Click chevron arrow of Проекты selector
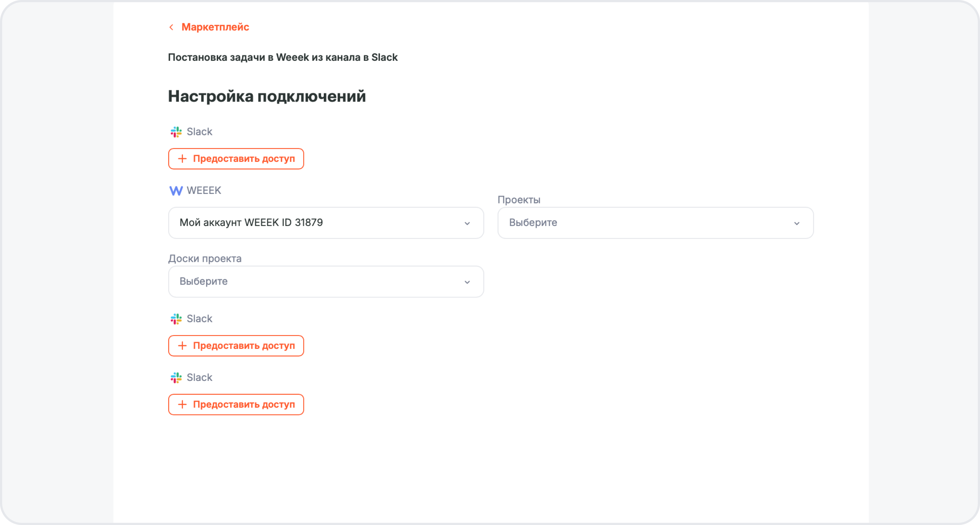The height and width of the screenshot is (525, 980). pos(796,223)
